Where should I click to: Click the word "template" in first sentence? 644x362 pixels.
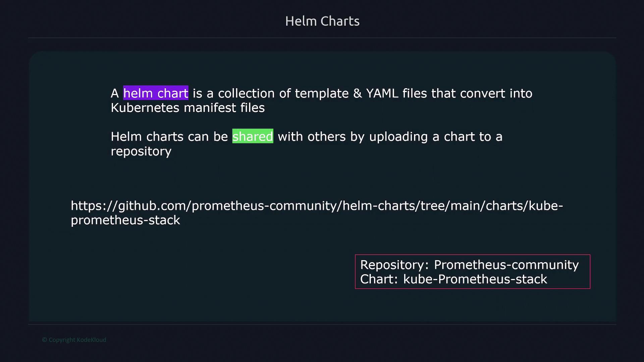[x=322, y=93]
